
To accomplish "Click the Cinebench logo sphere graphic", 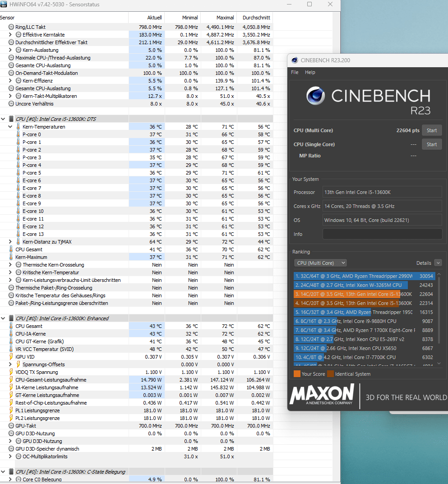I will (315, 96).
